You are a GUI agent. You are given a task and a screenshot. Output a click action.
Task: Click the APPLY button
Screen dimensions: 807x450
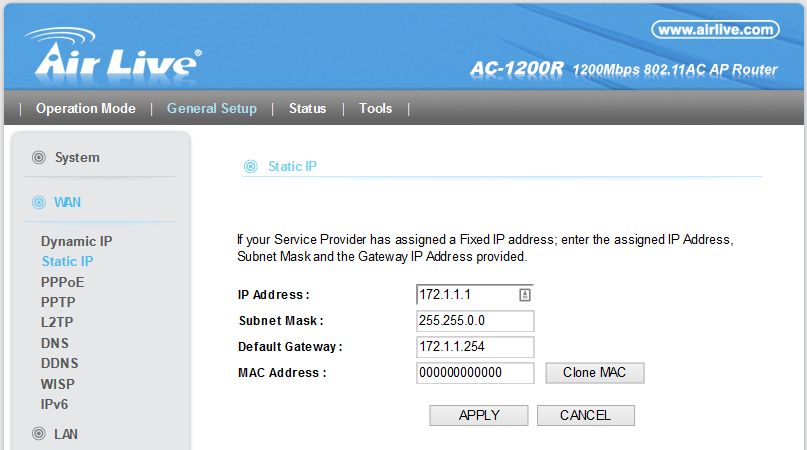pyautogui.click(x=479, y=415)
